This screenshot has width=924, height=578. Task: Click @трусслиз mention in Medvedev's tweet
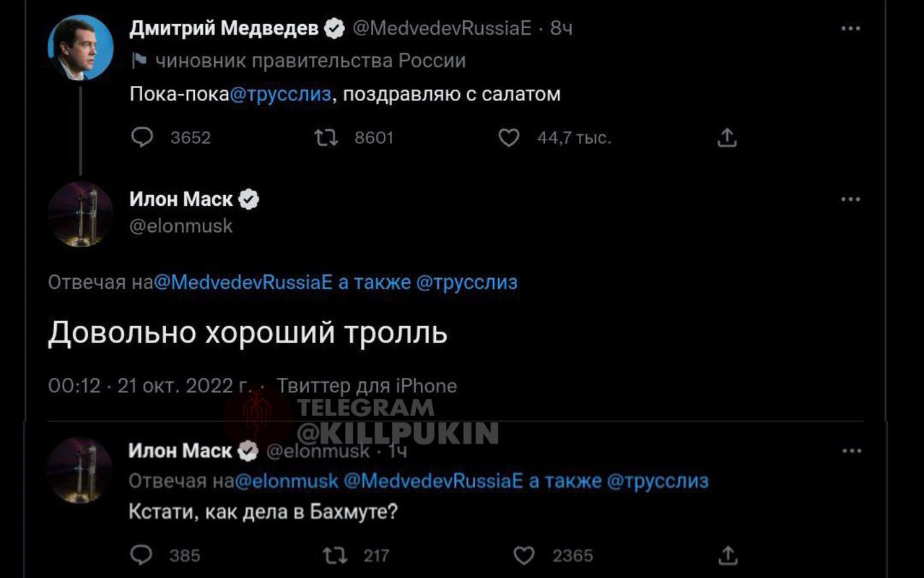coord(281,95)
